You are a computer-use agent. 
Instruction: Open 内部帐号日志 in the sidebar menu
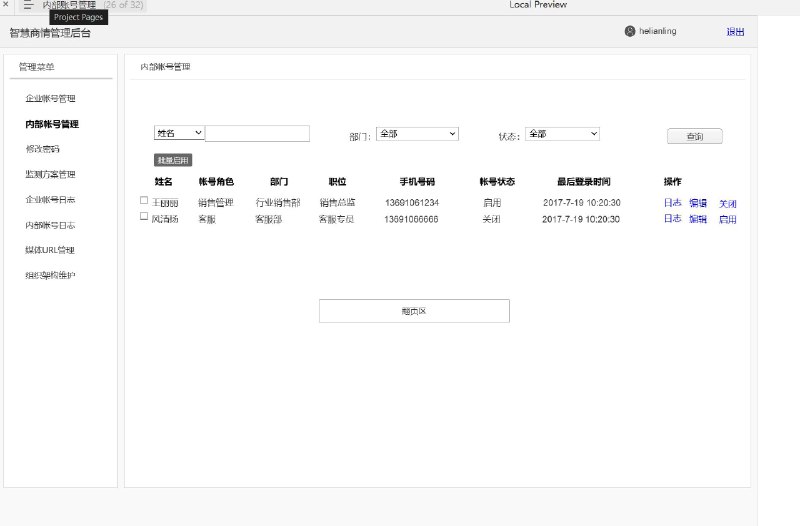coord(51,225)
